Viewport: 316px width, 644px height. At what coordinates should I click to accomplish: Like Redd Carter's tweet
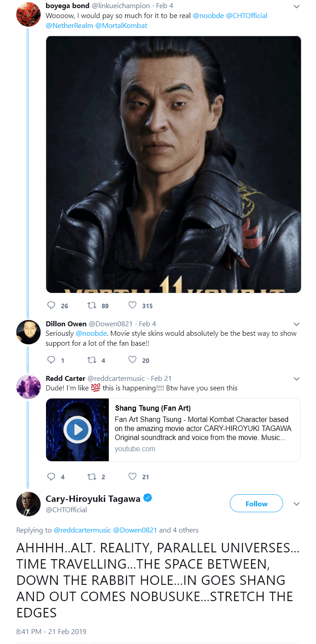point(132,477)
